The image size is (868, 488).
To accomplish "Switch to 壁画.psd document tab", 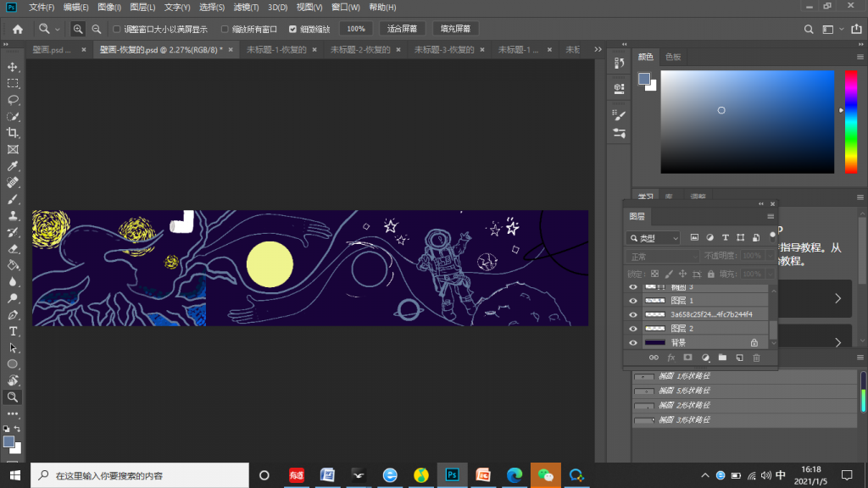I will [x=52, y=49].
